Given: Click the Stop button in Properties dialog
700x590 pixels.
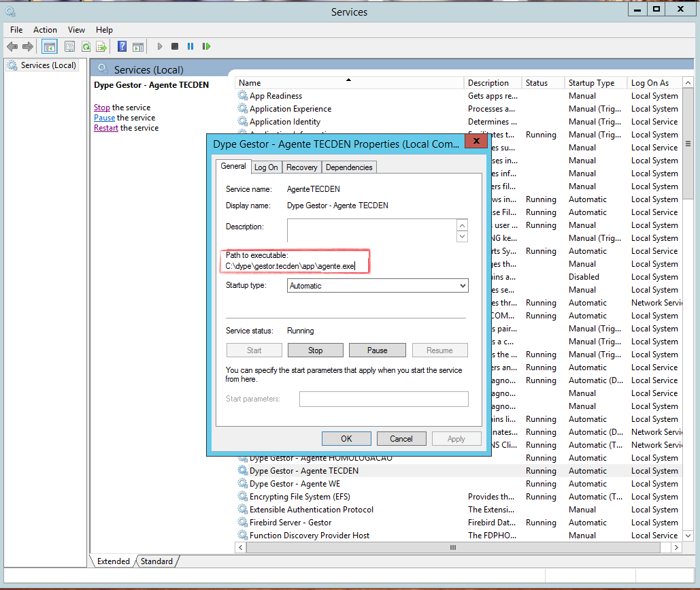Looking at the screenshot, I should pos(315,350).
